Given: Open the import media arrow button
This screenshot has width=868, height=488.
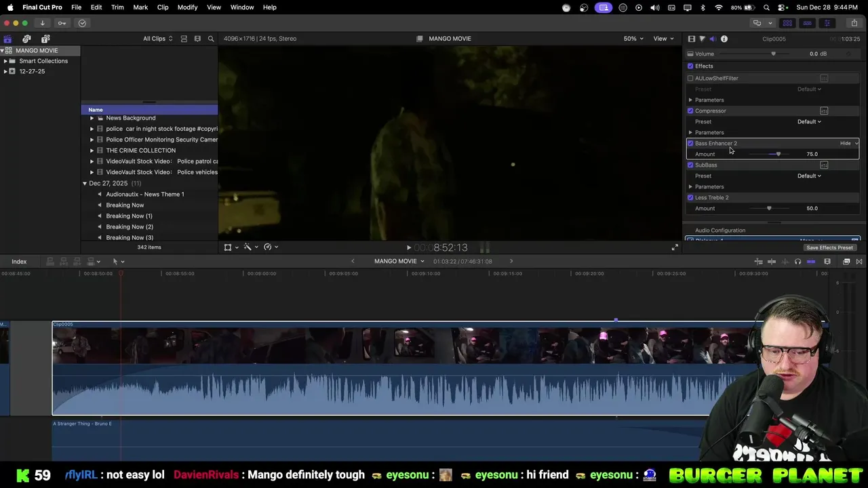Looking at the screenshot, I should click(x=42, y=23).
